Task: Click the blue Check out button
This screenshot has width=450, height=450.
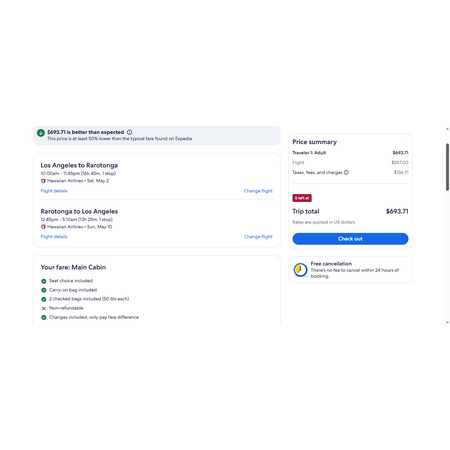Action: click(350, 239)
